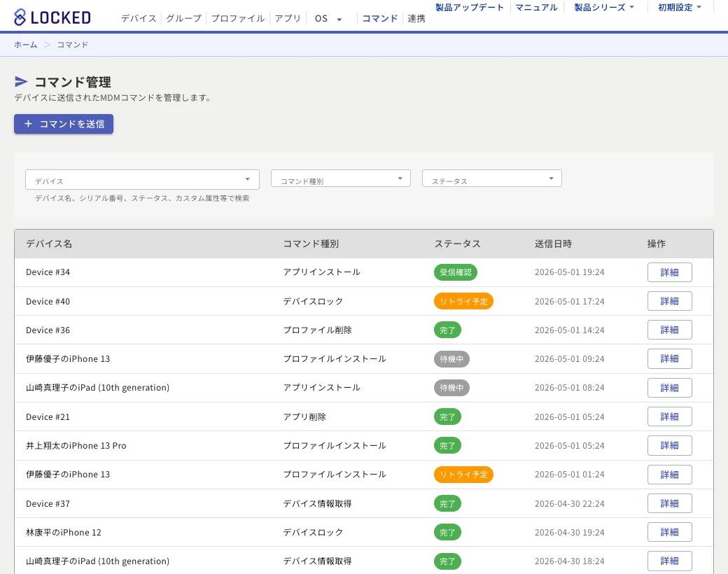Click Device #34 name cell

tap(48, 272)
